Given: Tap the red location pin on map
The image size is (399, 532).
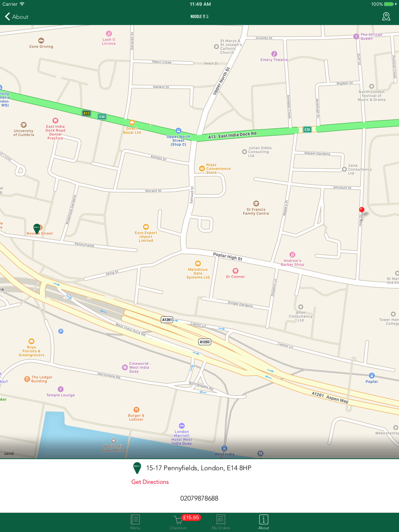Looking at the screenshot, I should (361, 210).
